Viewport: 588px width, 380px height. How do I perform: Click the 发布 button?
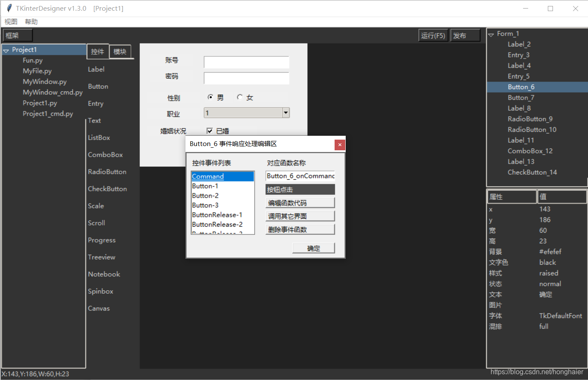(465, 35)
